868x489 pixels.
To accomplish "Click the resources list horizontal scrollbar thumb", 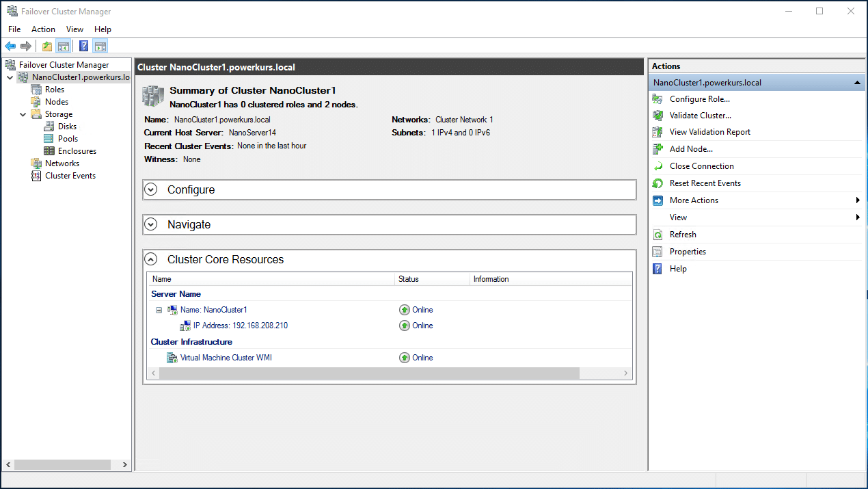I will point(369,373).
